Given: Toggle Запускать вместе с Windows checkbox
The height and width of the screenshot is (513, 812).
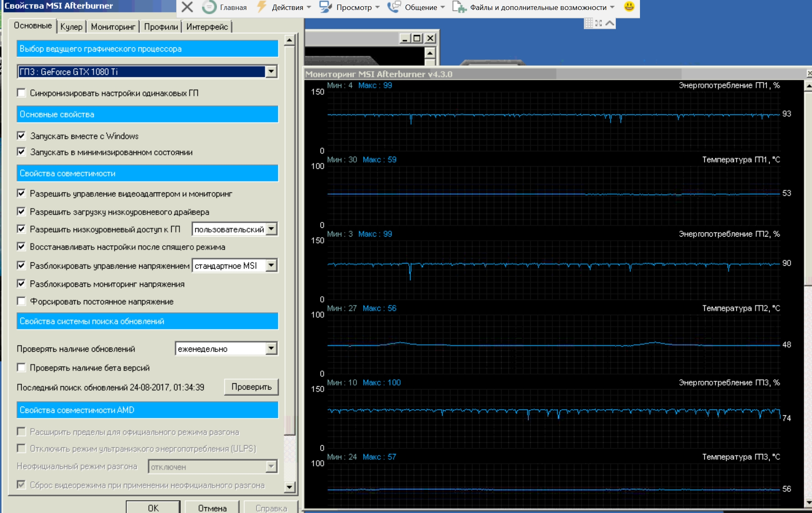Looking at the screenshot, I should coord(21,136).
